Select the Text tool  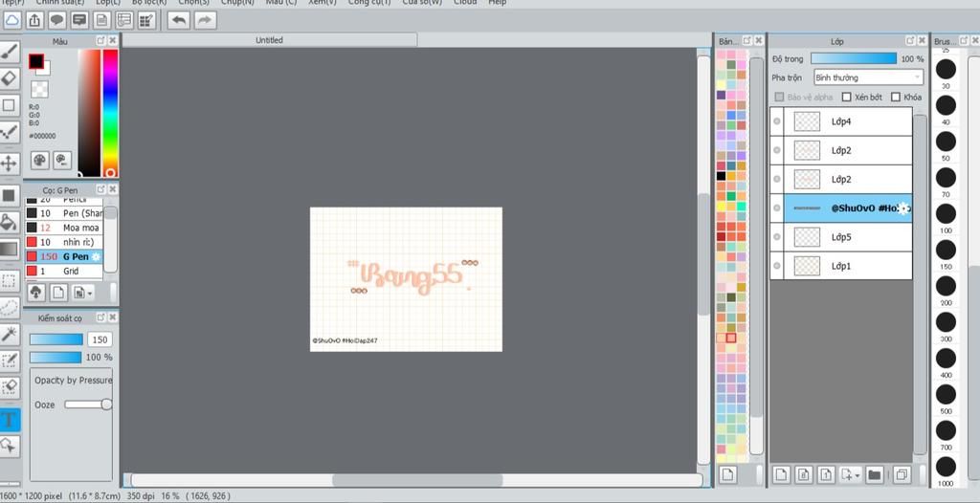[x=10, y=419]
